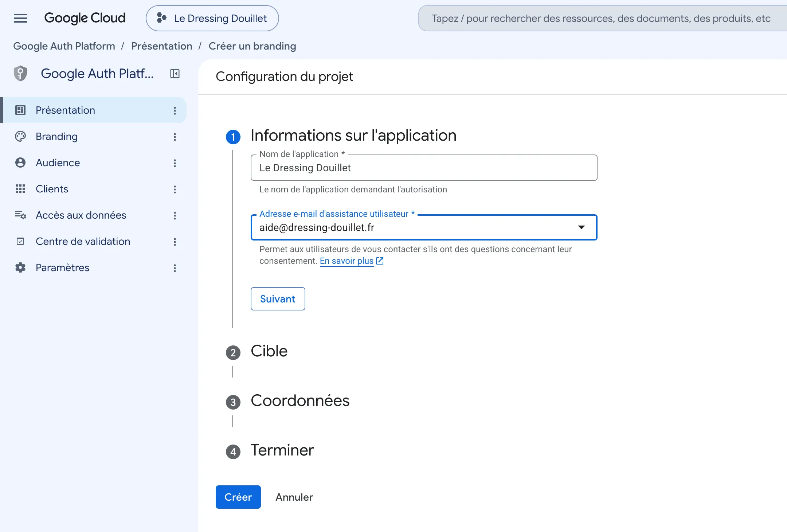This screenshot has width=787, height=532.
Task: Open the main navigation hamburger menu
Action: pos(20,18)
